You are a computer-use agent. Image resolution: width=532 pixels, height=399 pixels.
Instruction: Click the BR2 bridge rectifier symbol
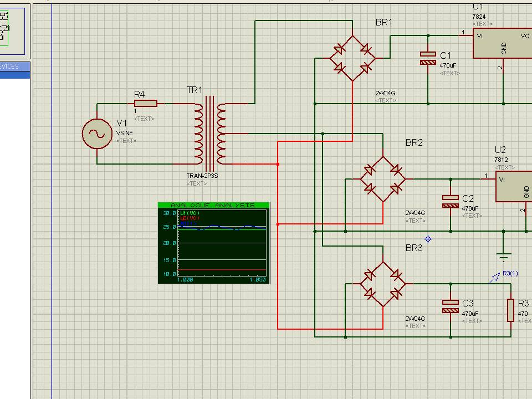[383, 179]
